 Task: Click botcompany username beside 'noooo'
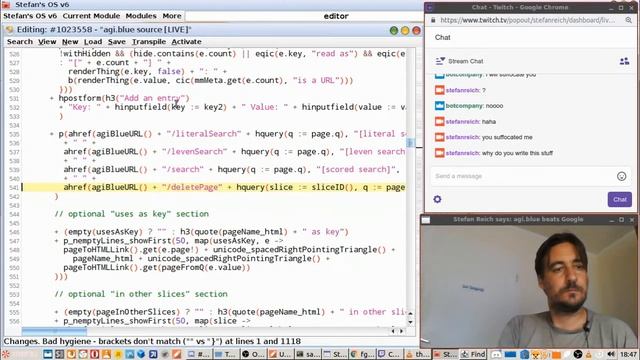(x=464, y=106)
